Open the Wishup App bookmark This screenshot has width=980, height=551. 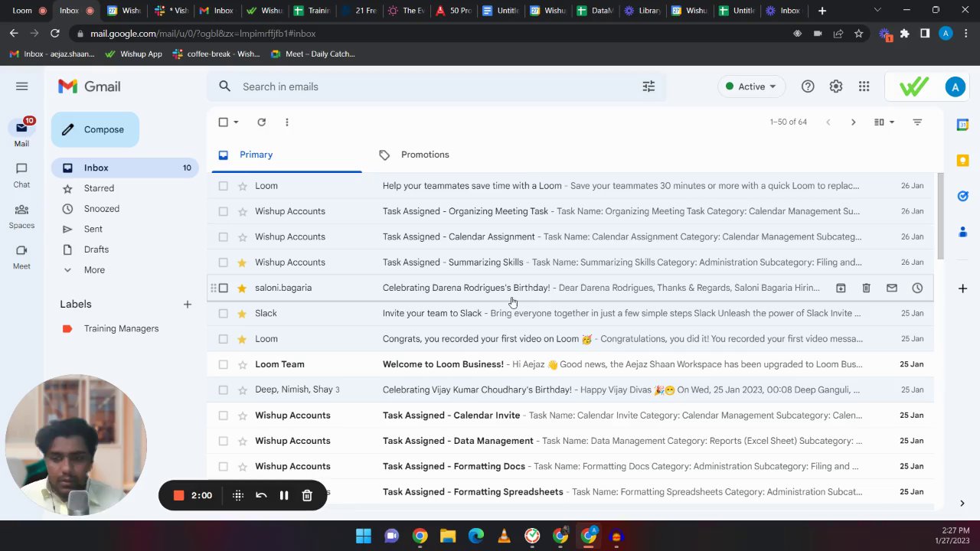pyautogui.click(x=134, y=54)
